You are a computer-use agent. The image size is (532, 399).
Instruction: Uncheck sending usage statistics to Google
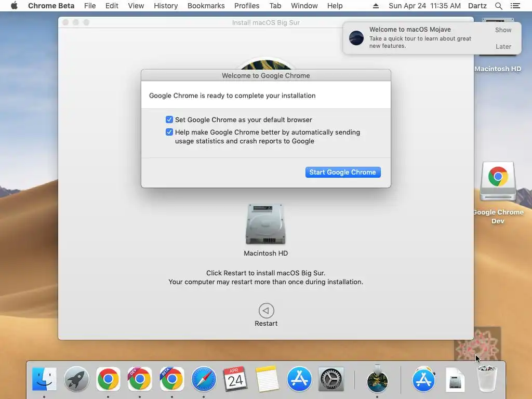[x=169, y=132]
